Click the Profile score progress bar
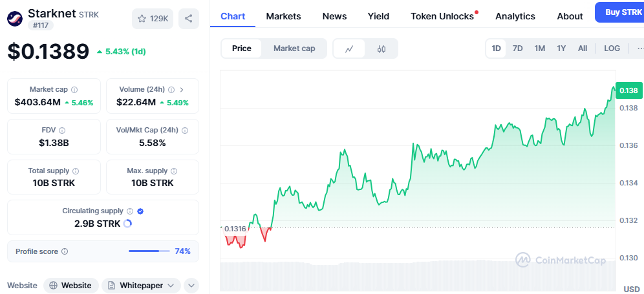Image resolution: width=644 pixels, height=294 pixels. coord(149,251)
